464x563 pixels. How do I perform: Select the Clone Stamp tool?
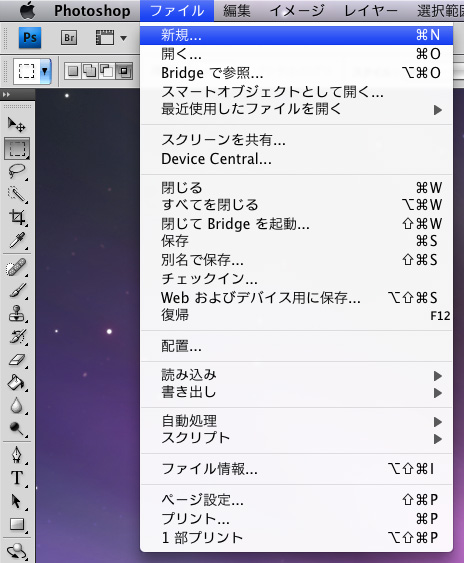click(x=17, y=313)
